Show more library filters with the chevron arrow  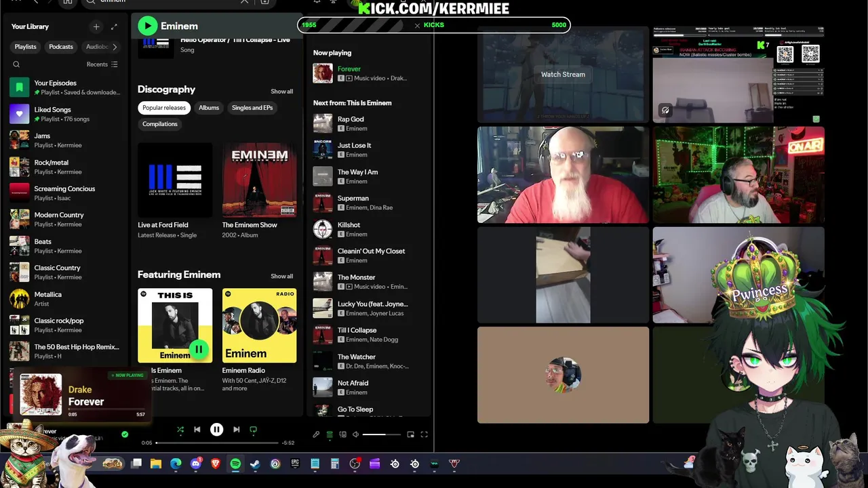(x=115, y=47)
